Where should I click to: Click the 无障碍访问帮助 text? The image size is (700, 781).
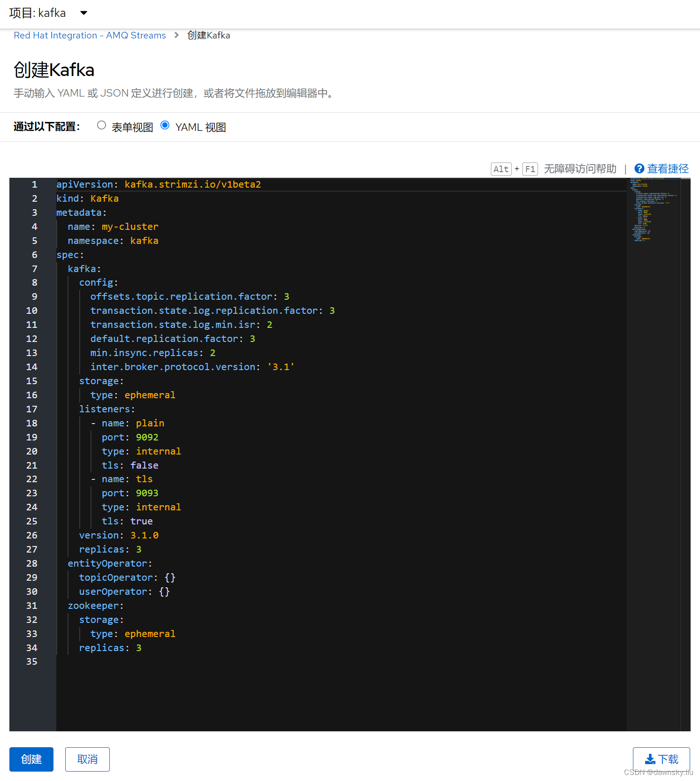coord(580,168)
